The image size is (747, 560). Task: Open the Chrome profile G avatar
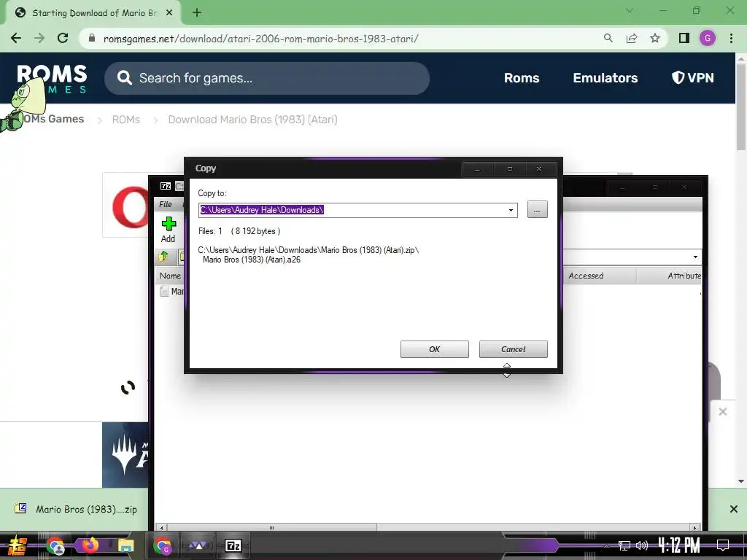(x=708, y=38)
